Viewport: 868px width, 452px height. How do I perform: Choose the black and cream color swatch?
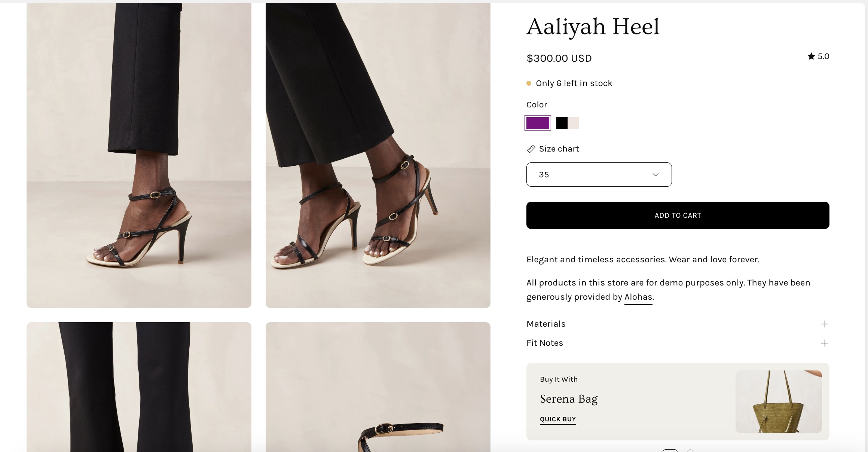(x=568, y=123)
